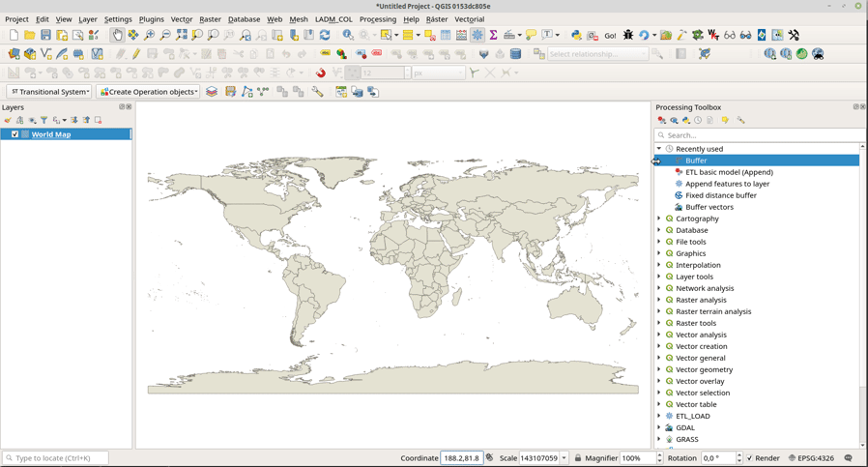
Task: Open the Python console icon
Action: [x=576, y=35]
